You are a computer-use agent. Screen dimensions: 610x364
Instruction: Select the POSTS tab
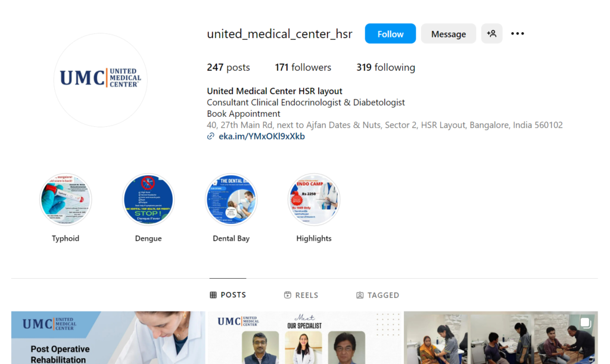click(228, 295)
